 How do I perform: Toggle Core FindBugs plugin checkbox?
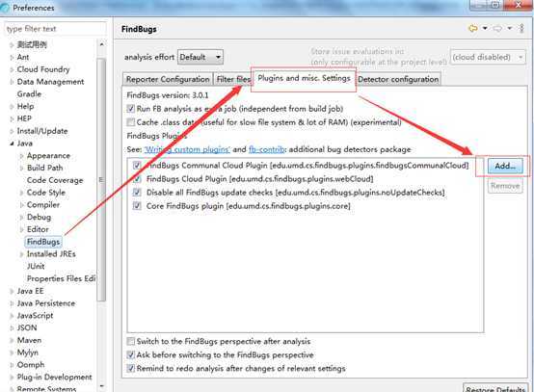(x=137, y=206)
